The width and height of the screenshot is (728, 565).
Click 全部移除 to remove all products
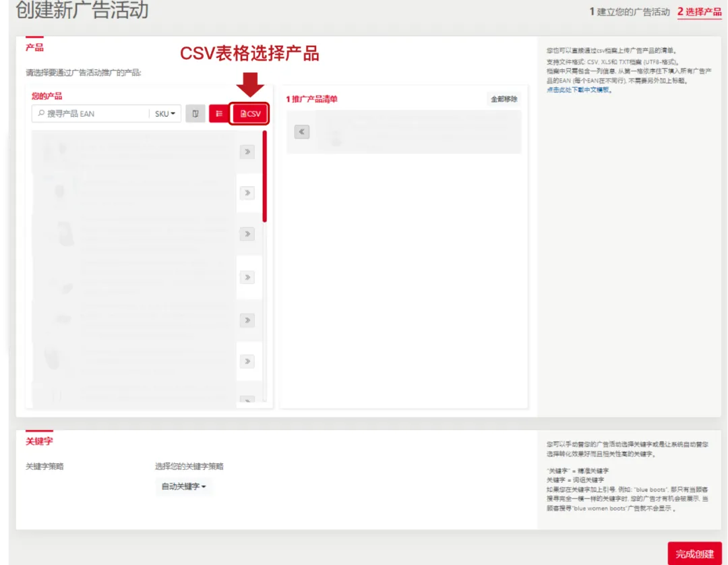click(504, 99)
